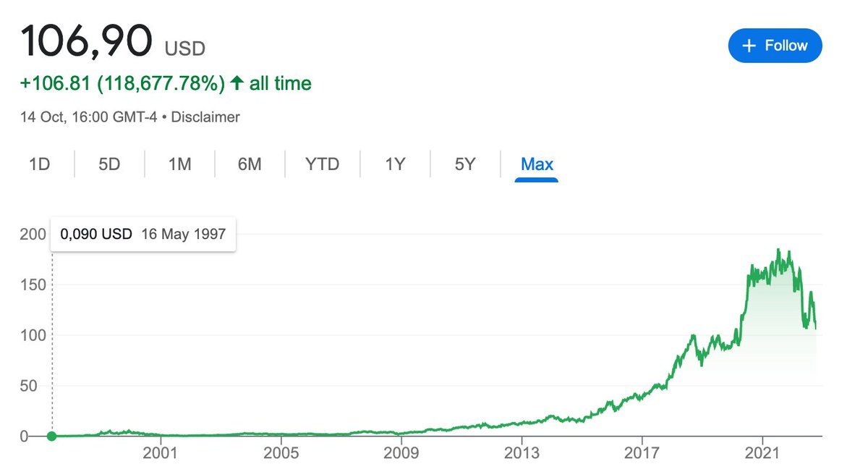Show the 1M chart range
868x472 pixels.
(x=179, y=164)
